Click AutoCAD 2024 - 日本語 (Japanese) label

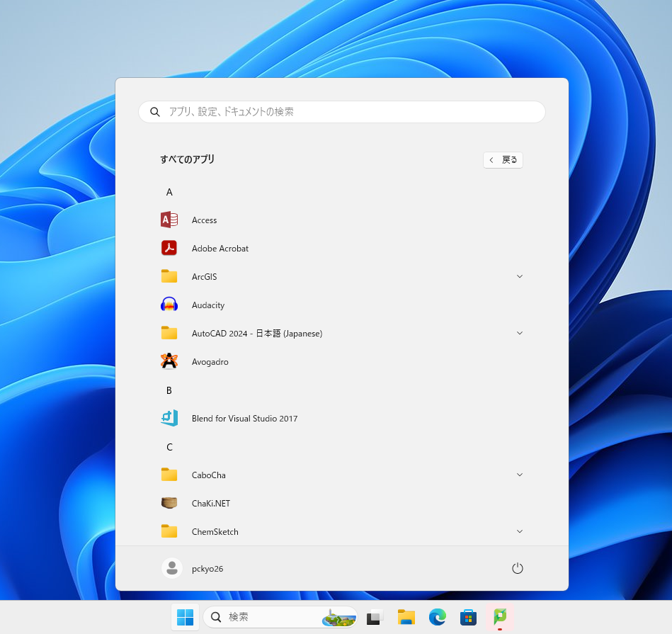pyautogui.click(x=257, y=334)
